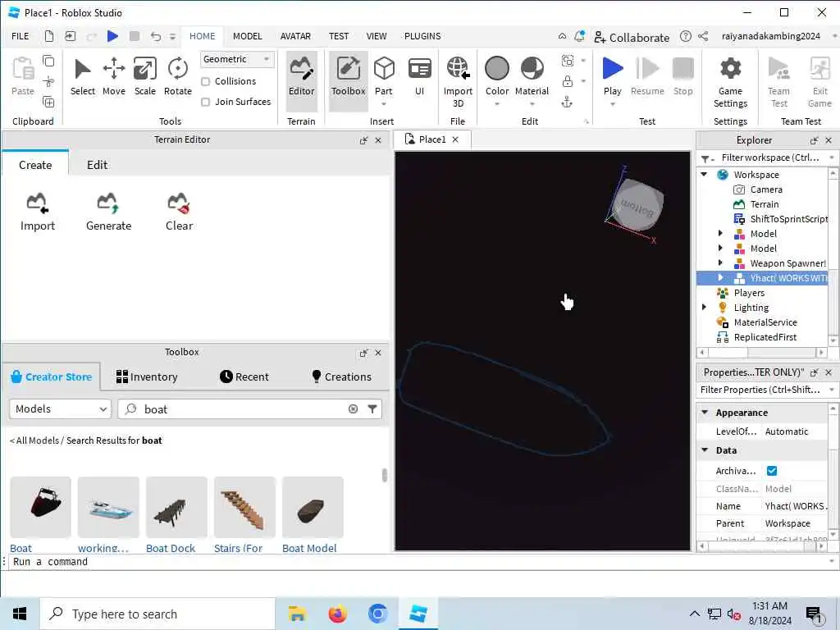The height and width of the screenshot is (630, 840).
Task: Open the Toolbox Inventory tab
Action: tap(147, 377)
